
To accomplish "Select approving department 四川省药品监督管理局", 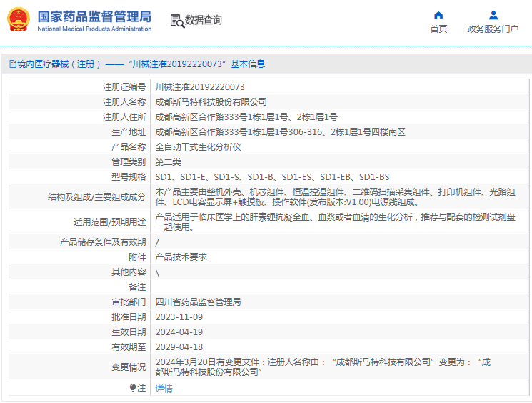I will pyautogui.click(x=198, y=302).
